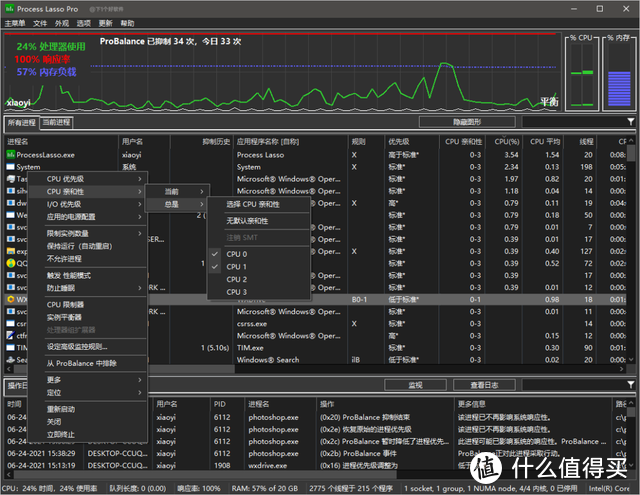The height and width of the screenshot is (495, 640).
Task: Click the log filter input field
Action: (x=574, y=385)
